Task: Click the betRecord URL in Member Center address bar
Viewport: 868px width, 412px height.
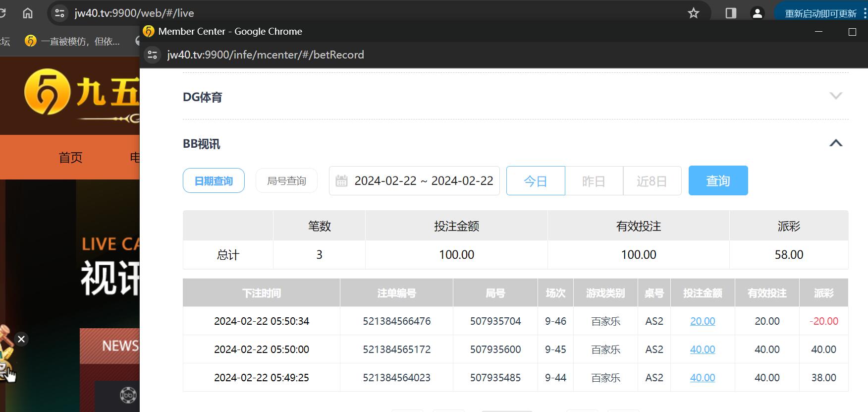Action: click(266, 55)
